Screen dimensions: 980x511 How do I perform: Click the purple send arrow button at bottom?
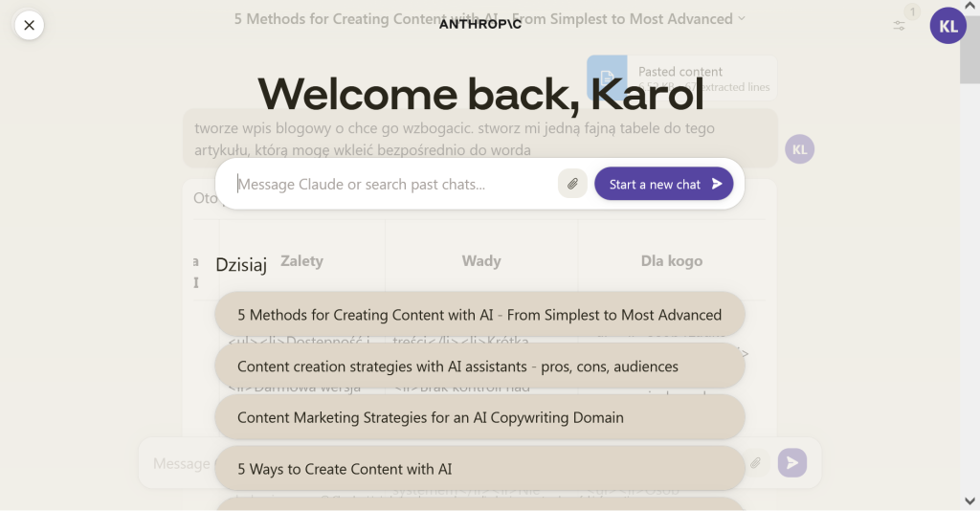click(791, 463)
